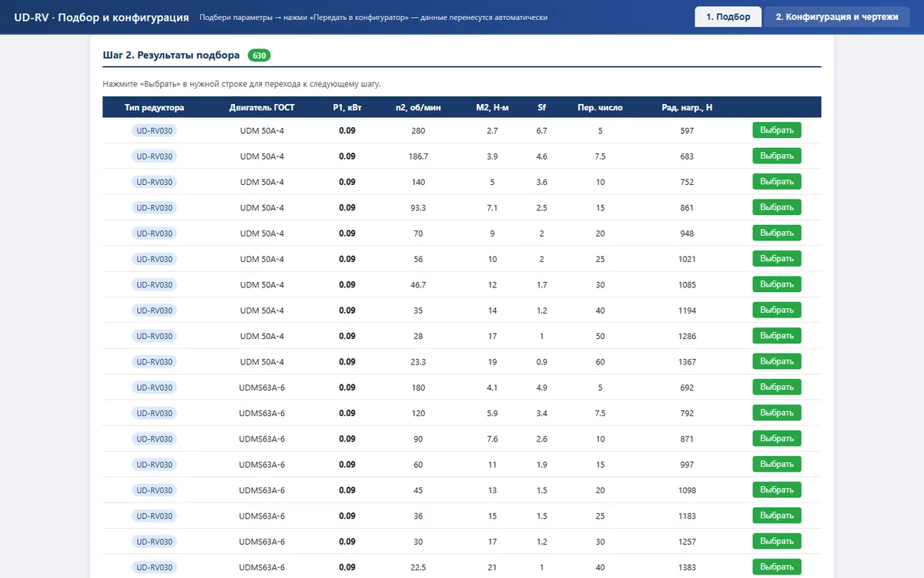Screen dimensions: 924x578
Task: Click «Выбрать» for the row with load 1021
Action: coord(777,259)
